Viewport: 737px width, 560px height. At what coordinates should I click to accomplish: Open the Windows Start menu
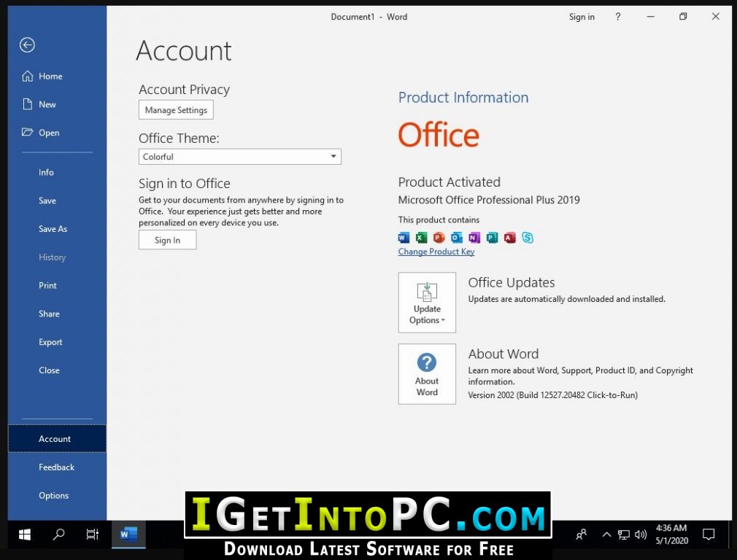point(24,534)
